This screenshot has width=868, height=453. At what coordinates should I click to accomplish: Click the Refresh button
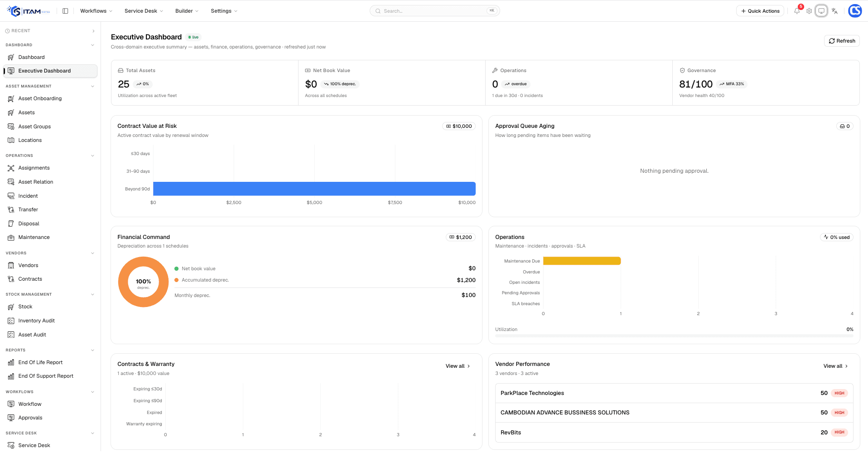coord(842,41)
